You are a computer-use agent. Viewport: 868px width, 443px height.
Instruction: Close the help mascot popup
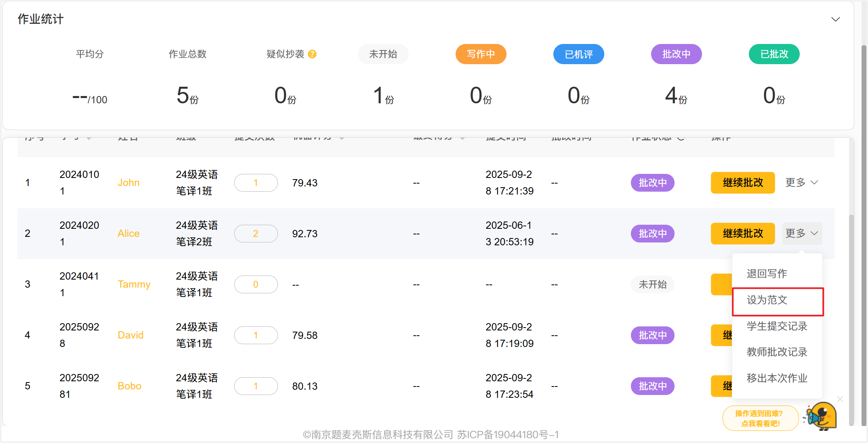840,399
